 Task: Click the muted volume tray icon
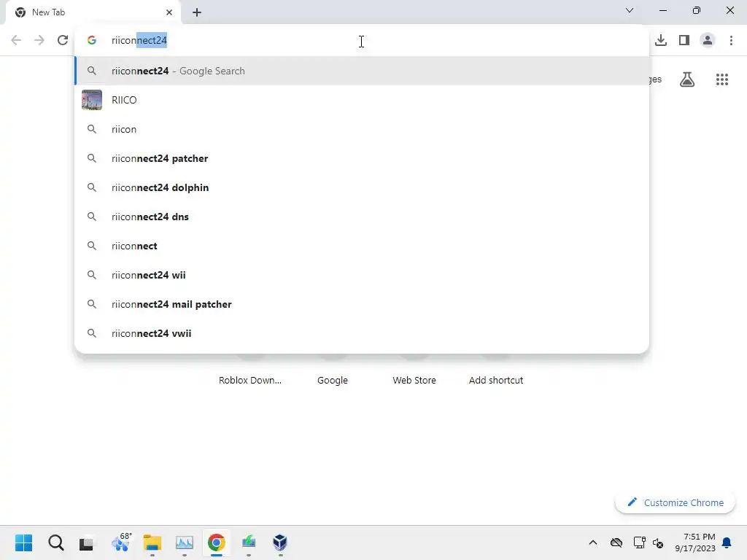point(658,542)
